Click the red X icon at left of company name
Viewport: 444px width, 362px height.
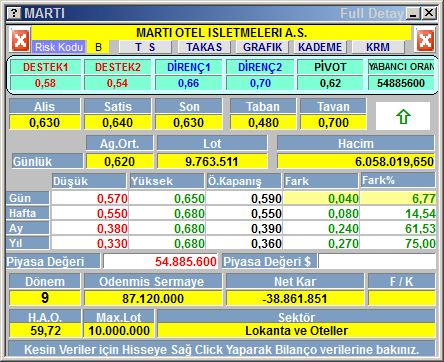[x=20, y=40]
